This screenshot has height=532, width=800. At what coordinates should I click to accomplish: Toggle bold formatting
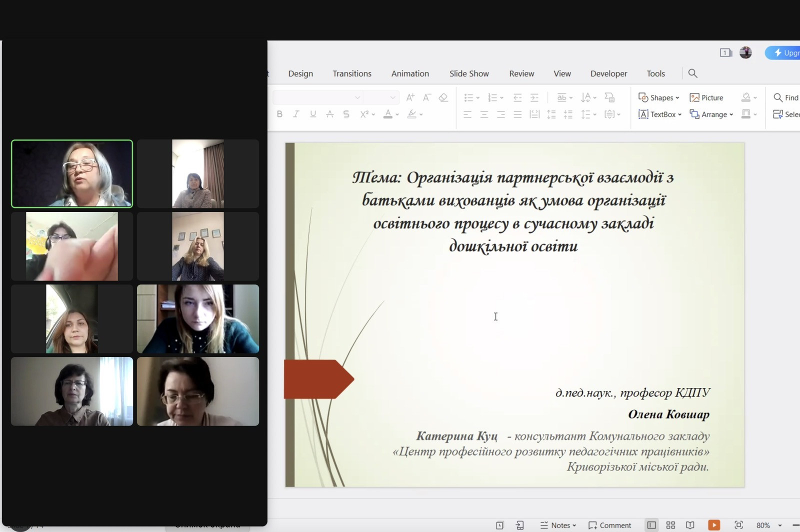[x=279, y=114]
